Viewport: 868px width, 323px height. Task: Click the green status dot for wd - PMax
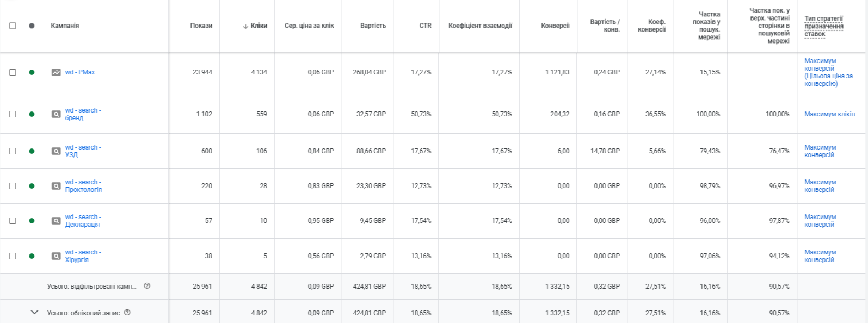[32, 72]
